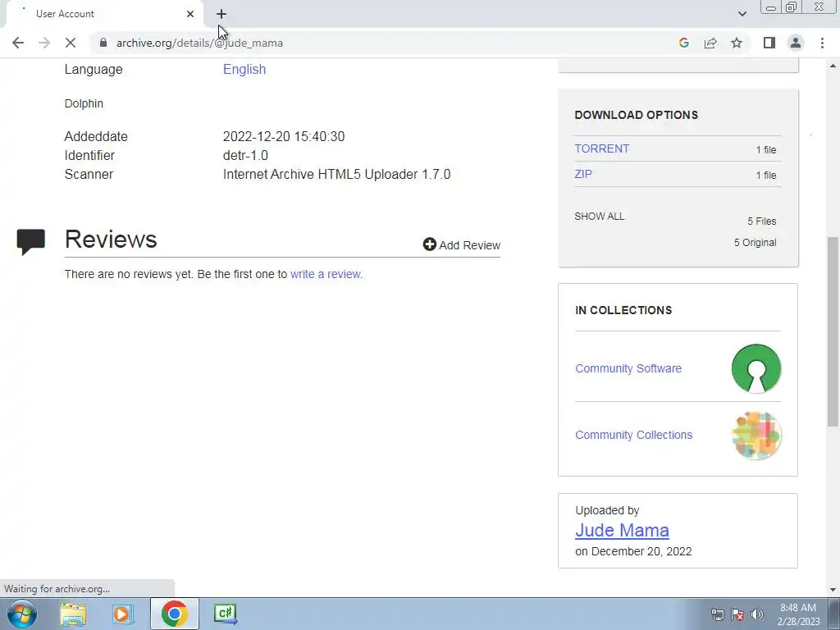Open the Windows Start menu
This screenshot has width=840, height=630.
click(21, 614)
